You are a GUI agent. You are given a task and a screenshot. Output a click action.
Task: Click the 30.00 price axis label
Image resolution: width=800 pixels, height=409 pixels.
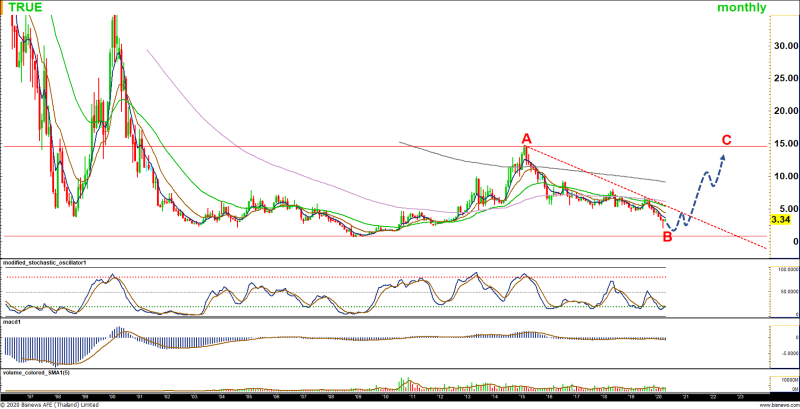pyautogui.click(x=782, y=46)
